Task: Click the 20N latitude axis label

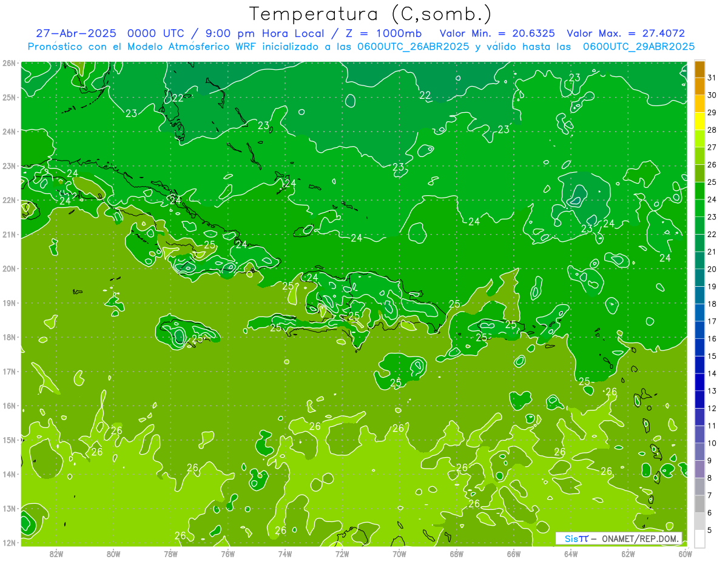Action: coord(8,269)
